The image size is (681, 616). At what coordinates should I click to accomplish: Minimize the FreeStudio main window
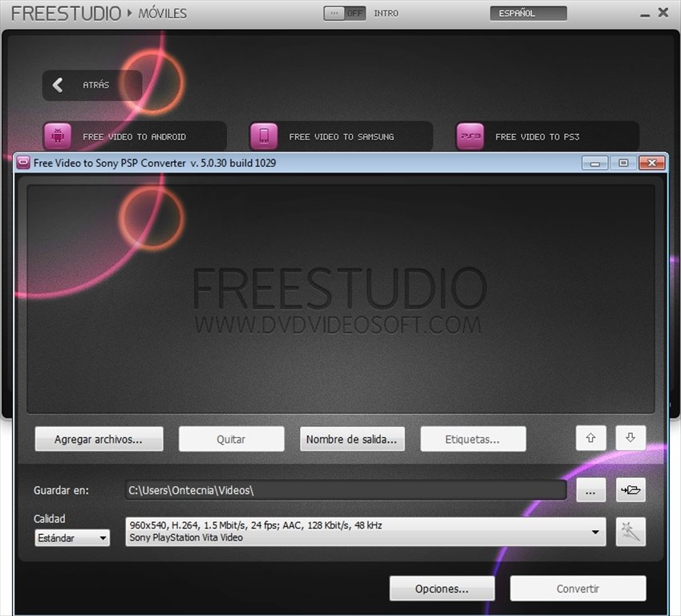[646, 14]
